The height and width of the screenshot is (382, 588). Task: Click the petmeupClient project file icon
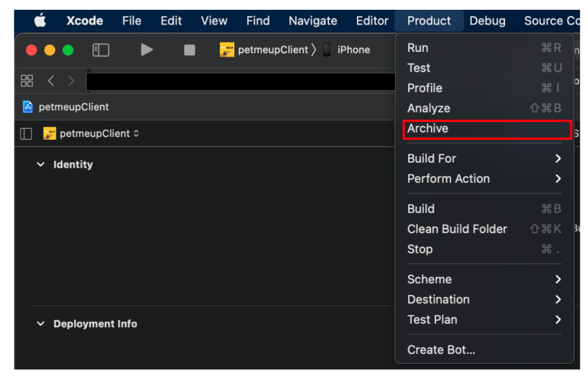[28, 107]
